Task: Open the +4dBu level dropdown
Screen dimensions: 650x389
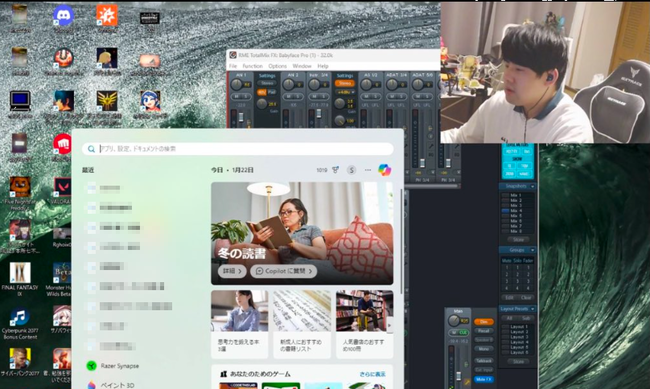Action: [x=345, y=92]
